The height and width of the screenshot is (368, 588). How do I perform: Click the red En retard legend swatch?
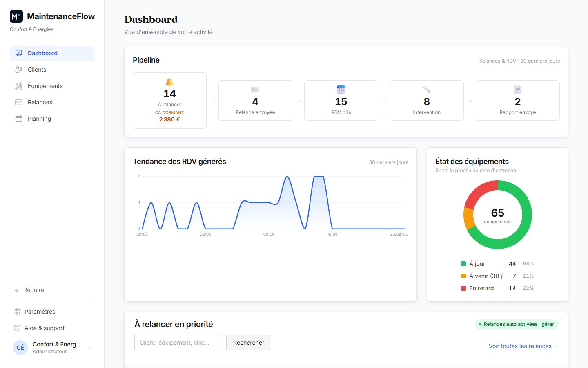click(x=463, y=288)
